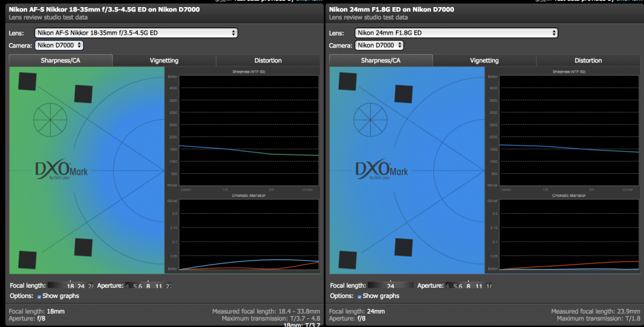The width and height of the screenshot is (644, 327).
Task: Click Maximum transmission: T/3.7 - 4.8 text
Action: [270, 319]
